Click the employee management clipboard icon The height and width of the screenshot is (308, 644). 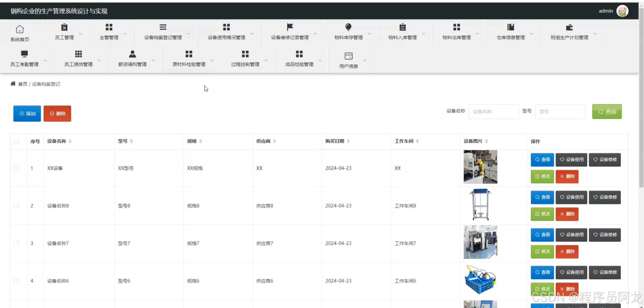coord(64,27)
